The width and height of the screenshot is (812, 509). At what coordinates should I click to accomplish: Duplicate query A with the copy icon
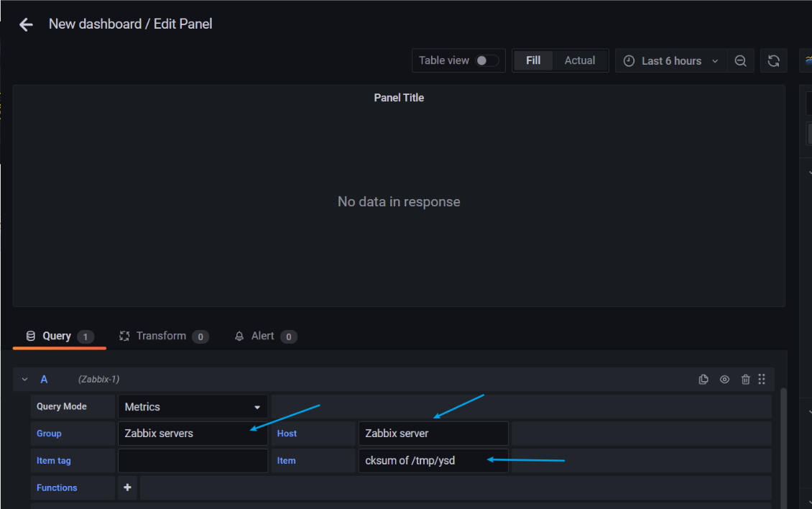pos(703,380)
